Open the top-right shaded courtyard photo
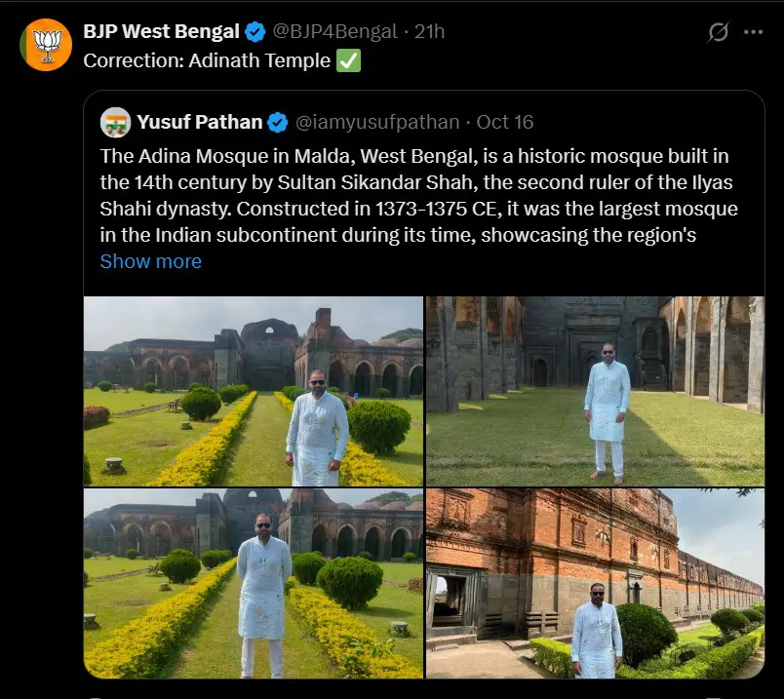Viewport: 784px width, 699px height. click(595, 390)
